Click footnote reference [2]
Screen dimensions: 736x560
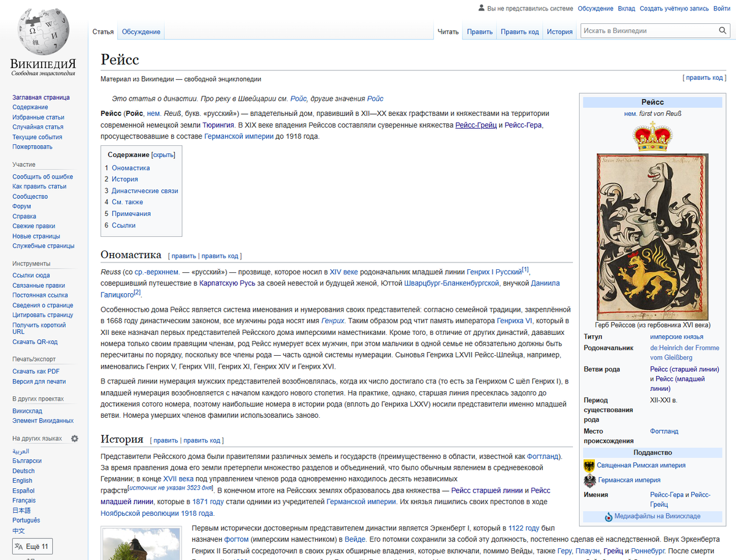click(x=137, y=293)
